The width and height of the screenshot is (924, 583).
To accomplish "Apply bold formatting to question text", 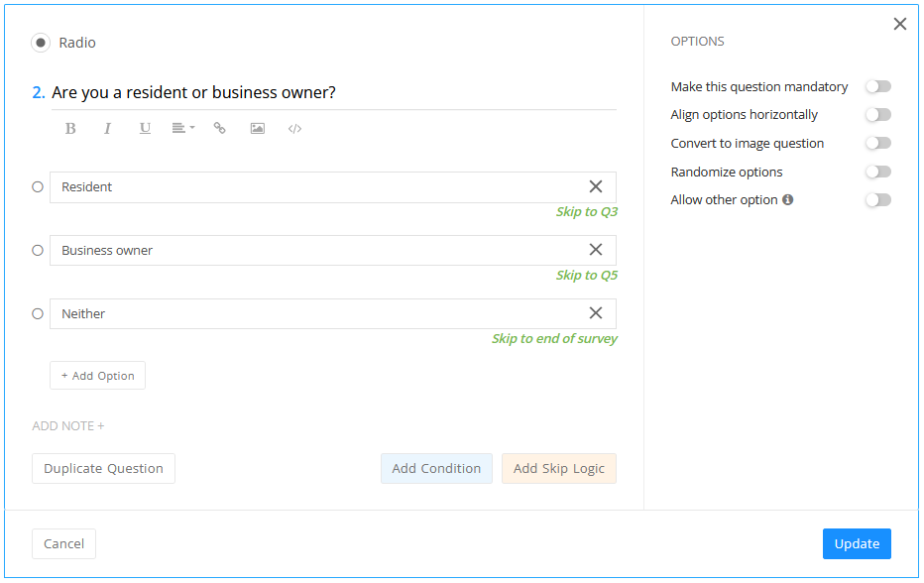I will (70, 129).
